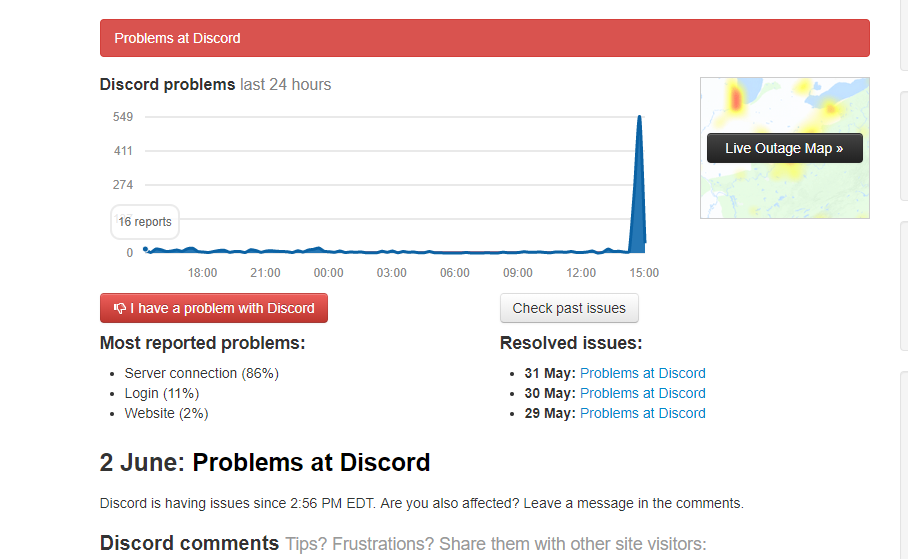Image resolution: width=908 pixels, height=559 pixels.
Task: Click the thumbs-down icon on report button
Action: pyautogui.click(x=120, y=308)
